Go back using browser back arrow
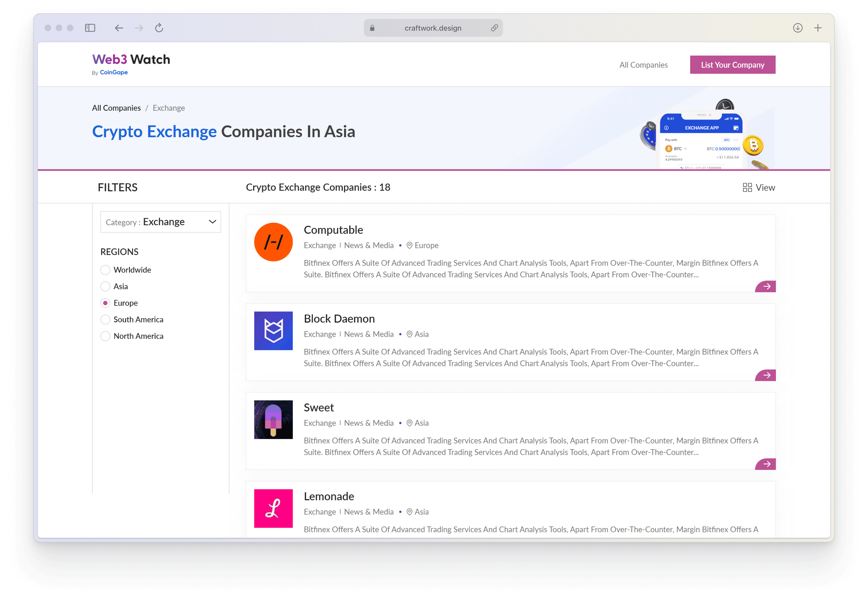The height and width of the screenshot is (604, 868). pyautogui.click(x=119, y=28)
